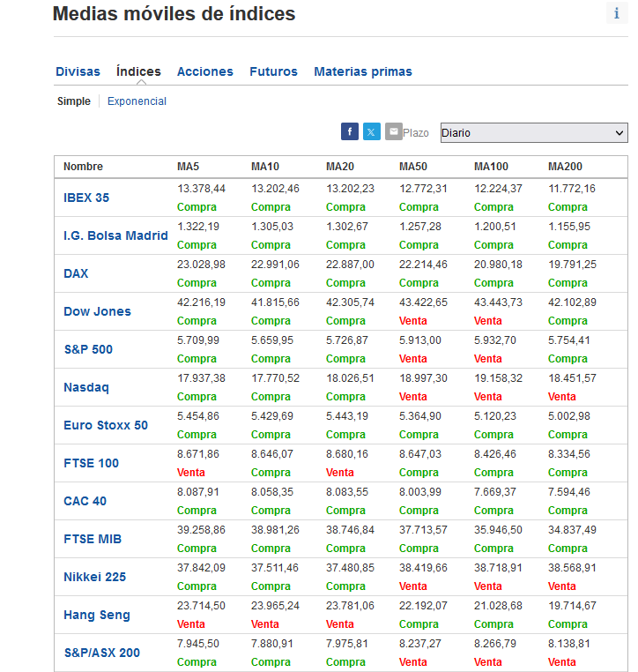This screenshot has height=672, width=638.
Task: Open the Nasdaq index link
Action: pyautogui.click(x=86, y=387)
